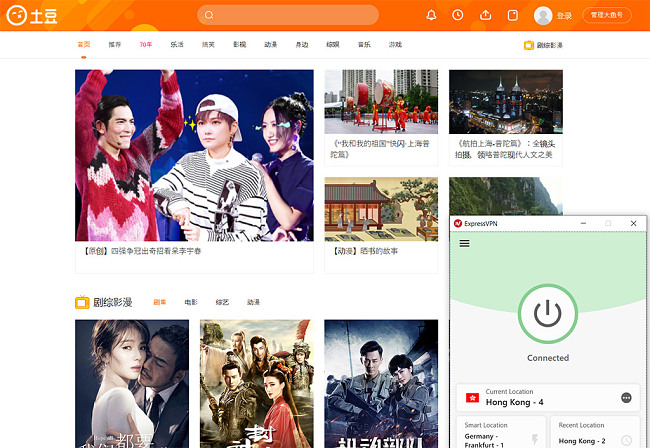Open the ancient pavilion animation thumbnail
The image size is (650, 448).
click(x=381, y=209)
